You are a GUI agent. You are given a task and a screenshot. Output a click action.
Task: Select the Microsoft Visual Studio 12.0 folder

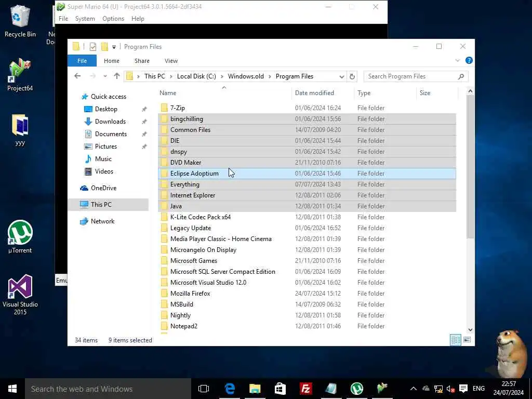click(x=307, y=283)
